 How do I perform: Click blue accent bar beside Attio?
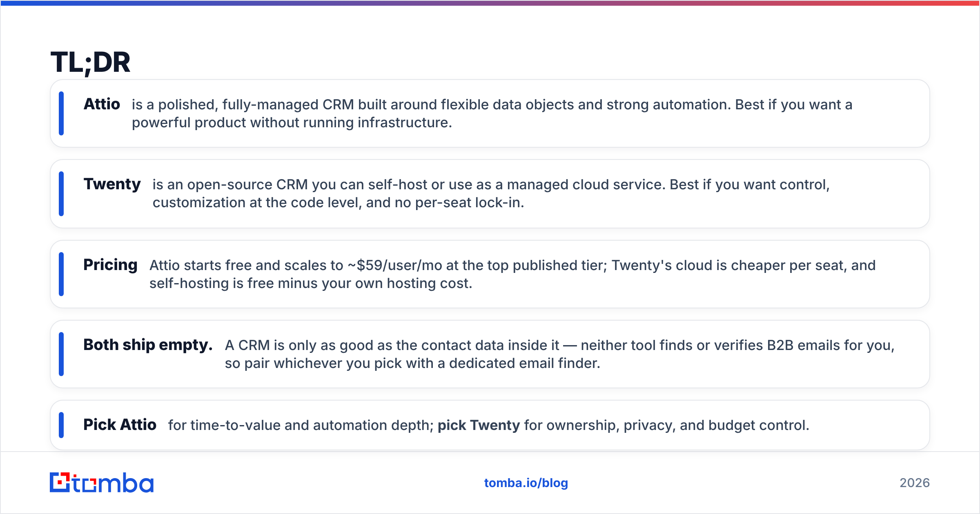click(x=61, y=113)
